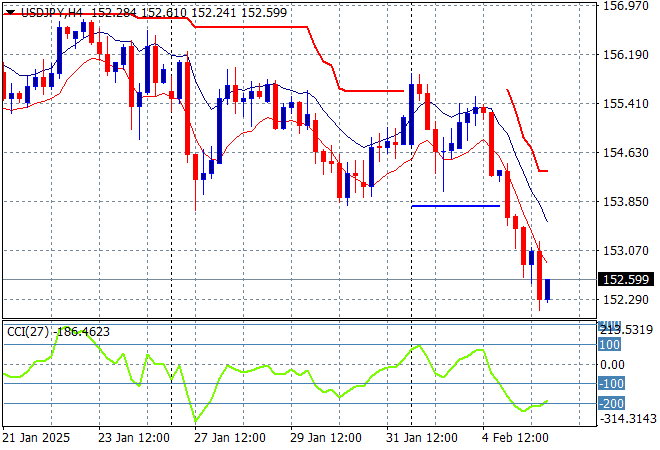Click the 153.850 price axis value
The width and height of the screenshot is (660, 450).
point(626,202)
